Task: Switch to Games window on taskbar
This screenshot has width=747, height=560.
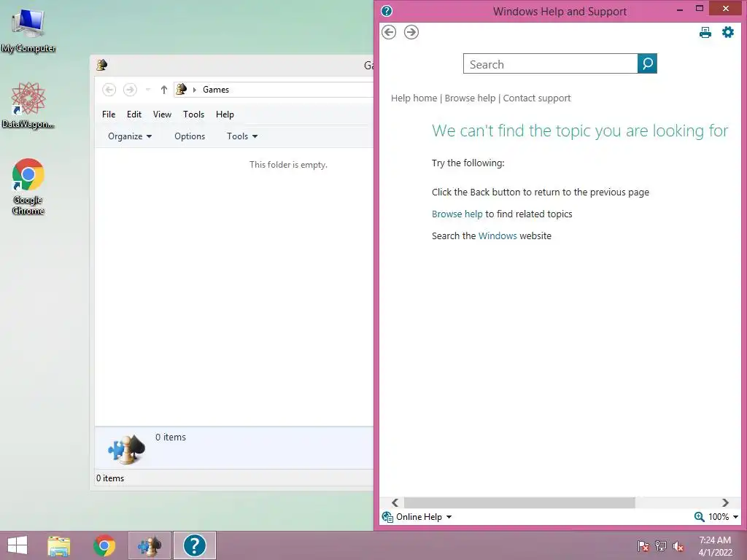Action: tap(149, 545)
